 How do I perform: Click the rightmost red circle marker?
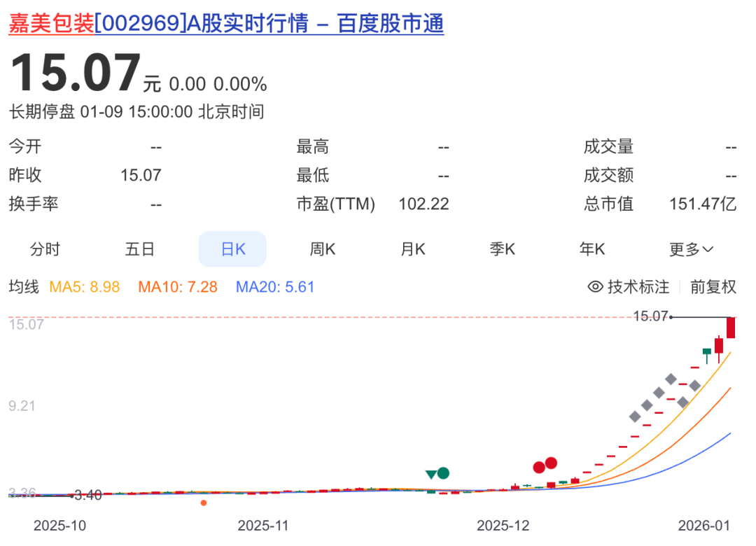(551, 463)
